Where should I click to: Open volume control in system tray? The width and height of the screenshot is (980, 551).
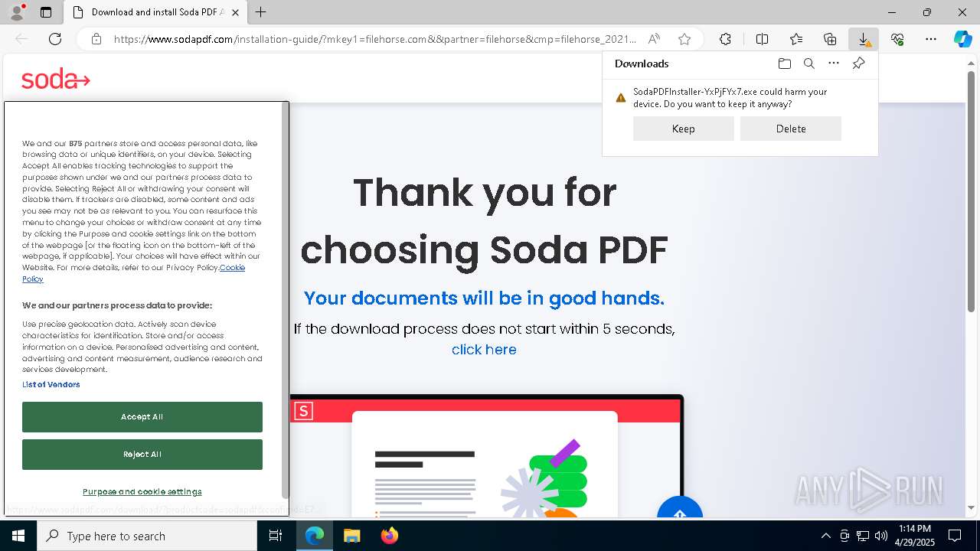(881, 536)
